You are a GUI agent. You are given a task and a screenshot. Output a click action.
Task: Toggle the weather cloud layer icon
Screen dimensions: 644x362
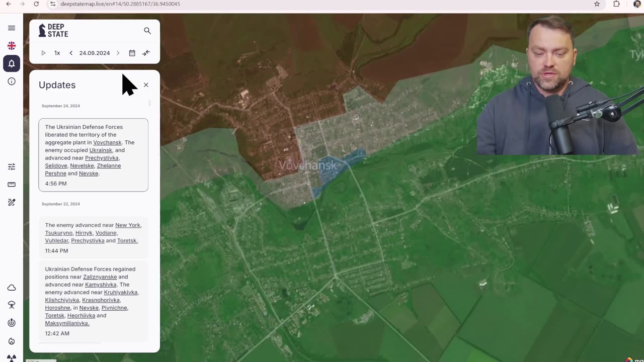[x=12, y=288]
